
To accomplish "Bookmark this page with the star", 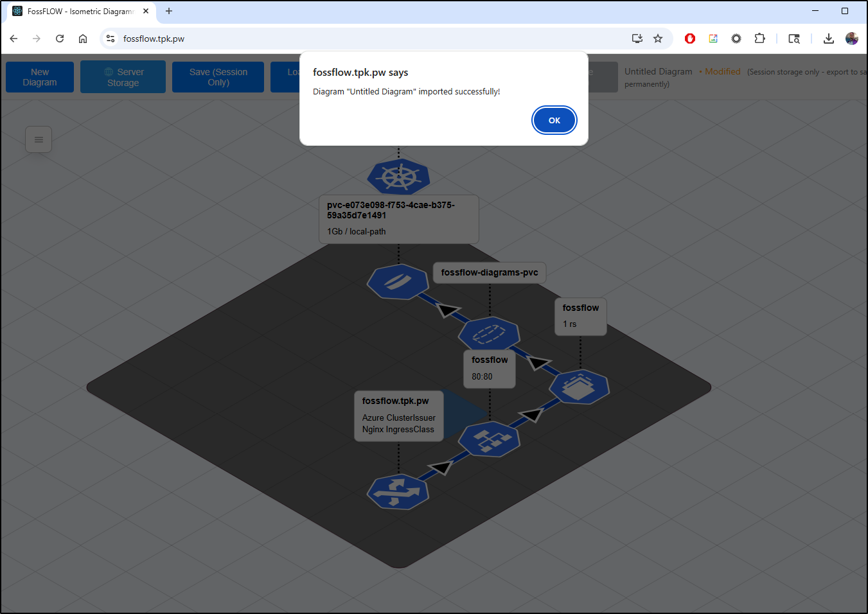I will 658,39.
